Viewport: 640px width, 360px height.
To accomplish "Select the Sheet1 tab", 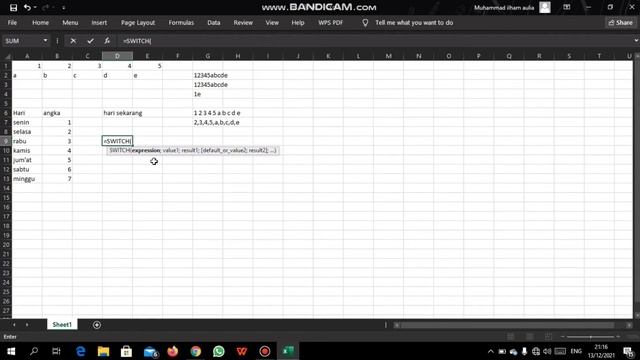I will point(62,324).
